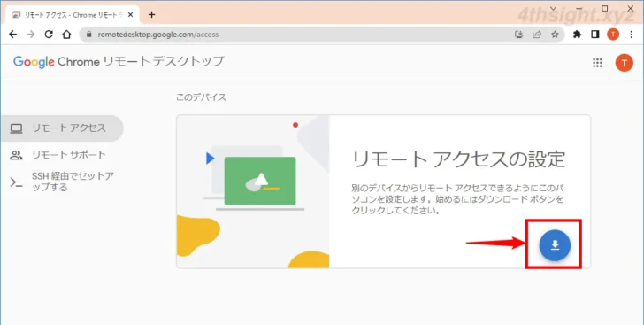This screenshot has width=644, height=325.
Task: Open the browser home page icon
Action: pos(66,35)
